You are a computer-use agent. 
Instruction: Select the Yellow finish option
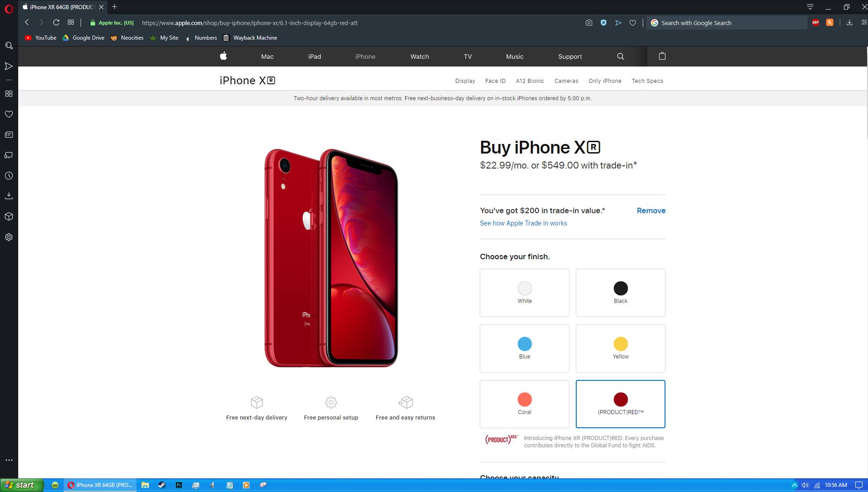click(x=620, y=348)
